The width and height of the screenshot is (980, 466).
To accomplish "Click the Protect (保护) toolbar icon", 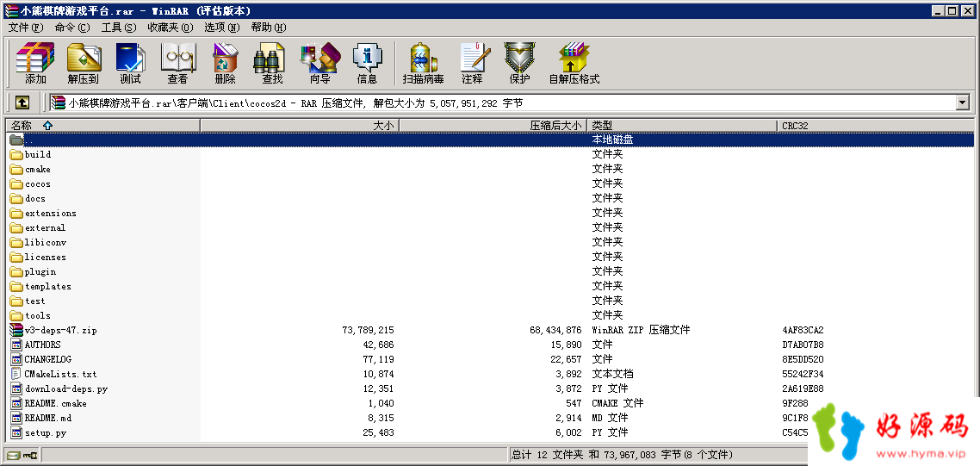I will [520, 63].
